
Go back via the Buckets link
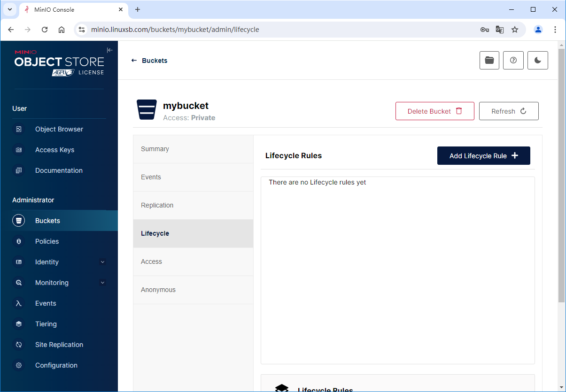[x=149, y=61]
